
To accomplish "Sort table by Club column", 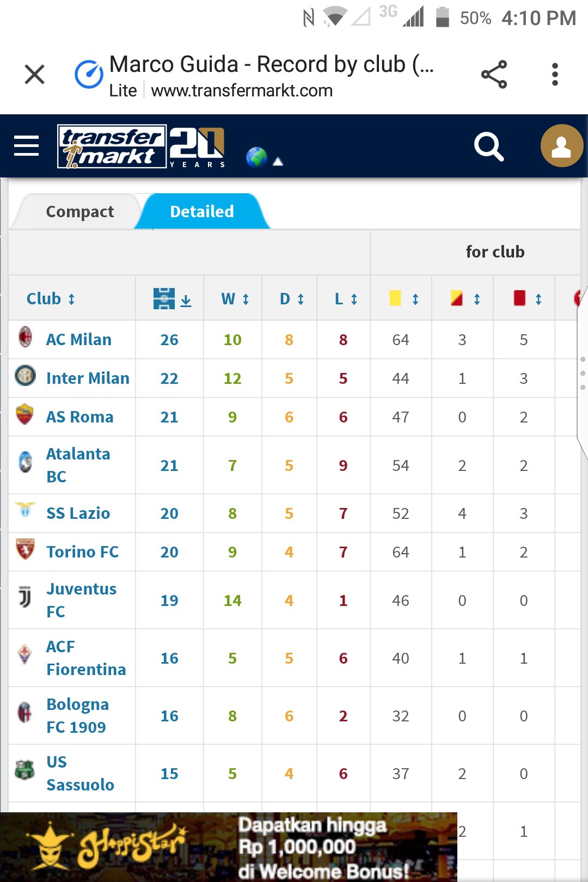I will [51, 298].
